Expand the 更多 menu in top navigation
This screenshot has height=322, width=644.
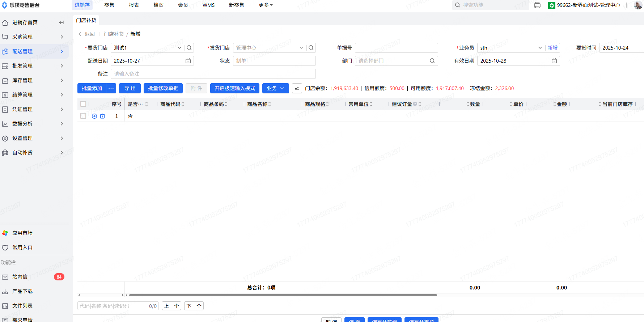pyautogui.click(x=266, y=5)
